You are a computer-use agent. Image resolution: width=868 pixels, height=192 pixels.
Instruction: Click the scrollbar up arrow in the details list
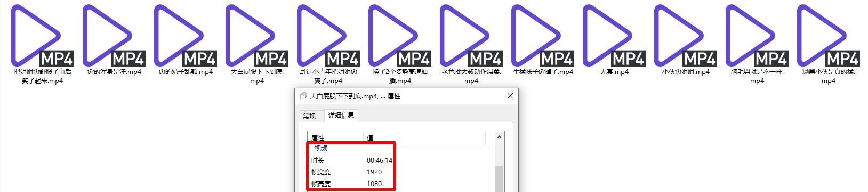coord(500,137)
